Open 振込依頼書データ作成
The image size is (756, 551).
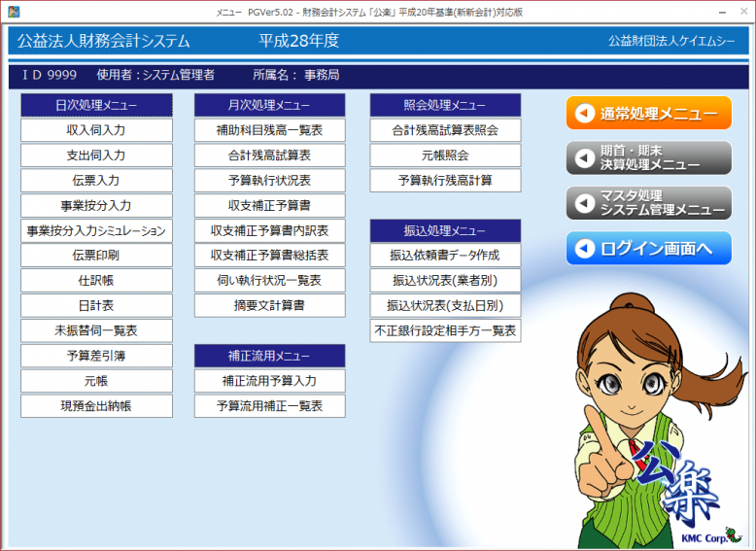click(x=445, y=256)
